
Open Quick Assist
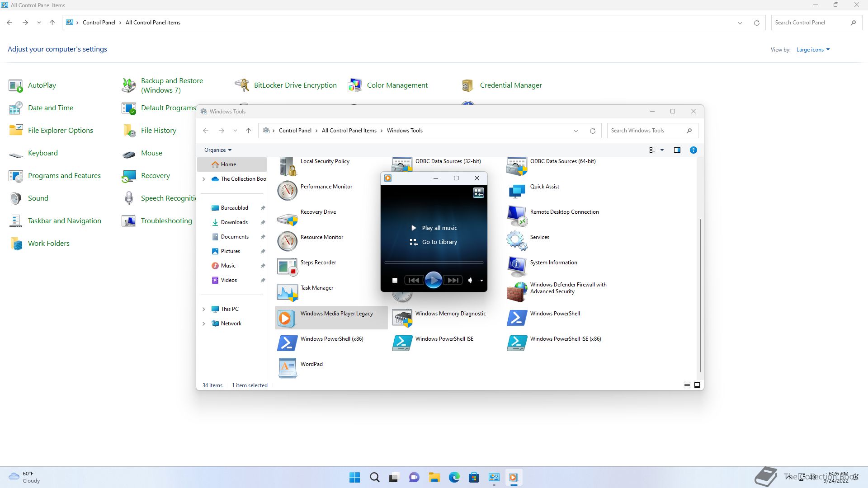pyautogui.click(x=533, y=191)
